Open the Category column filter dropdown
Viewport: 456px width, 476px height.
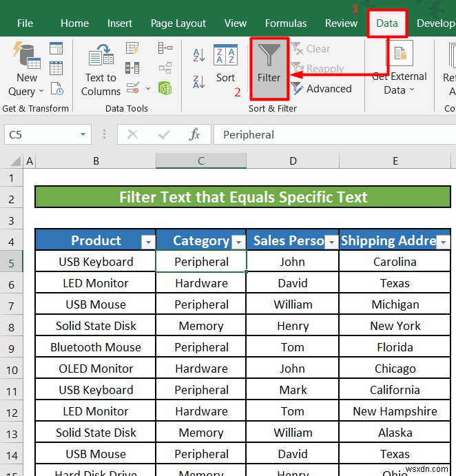(238, 242)
